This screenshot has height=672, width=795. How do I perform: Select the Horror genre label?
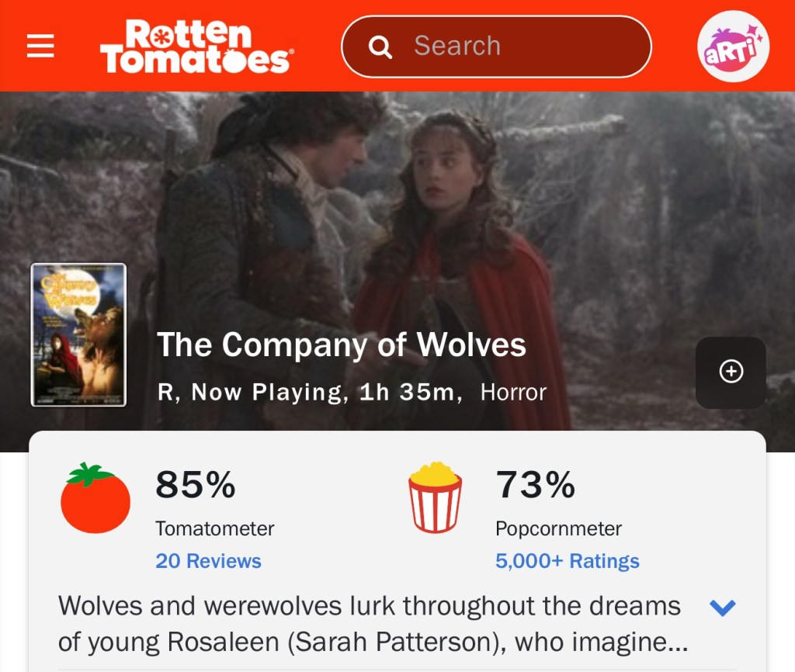pos(513,393)
